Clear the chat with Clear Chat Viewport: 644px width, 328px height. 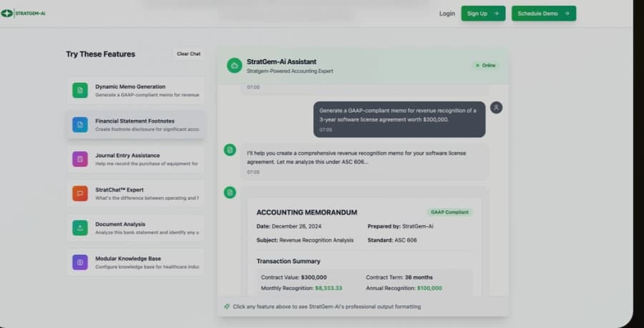pos(188,54)
